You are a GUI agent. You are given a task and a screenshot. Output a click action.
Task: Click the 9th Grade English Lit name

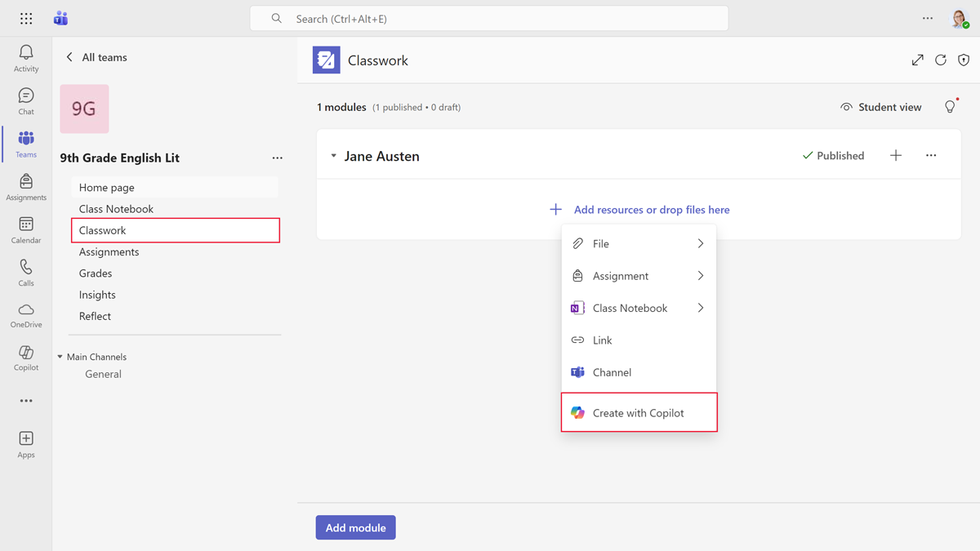tap(119, 158)
